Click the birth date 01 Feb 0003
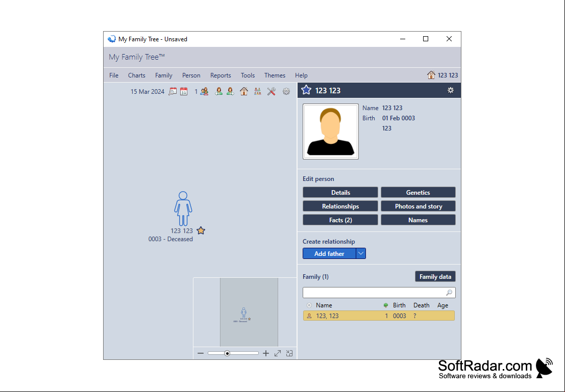The height and width of the screenshot is (392, 565). point(399,118)
